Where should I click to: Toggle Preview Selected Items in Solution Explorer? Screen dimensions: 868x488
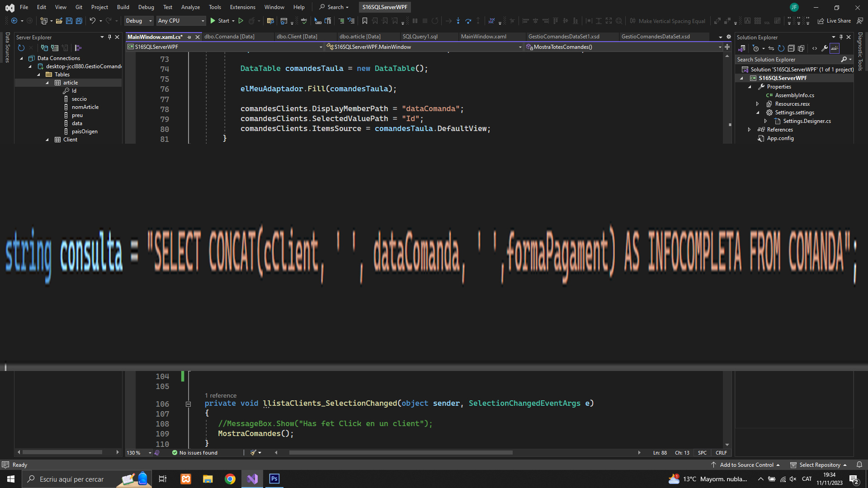(x=835, y=48)
